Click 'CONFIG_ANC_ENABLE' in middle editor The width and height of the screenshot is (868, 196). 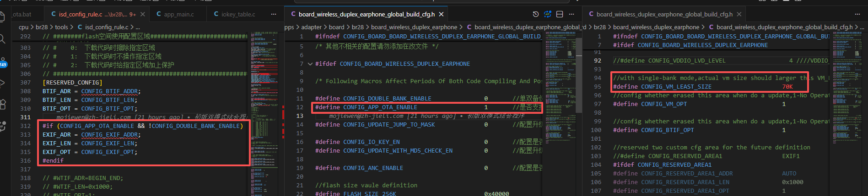tap(373, 168)
